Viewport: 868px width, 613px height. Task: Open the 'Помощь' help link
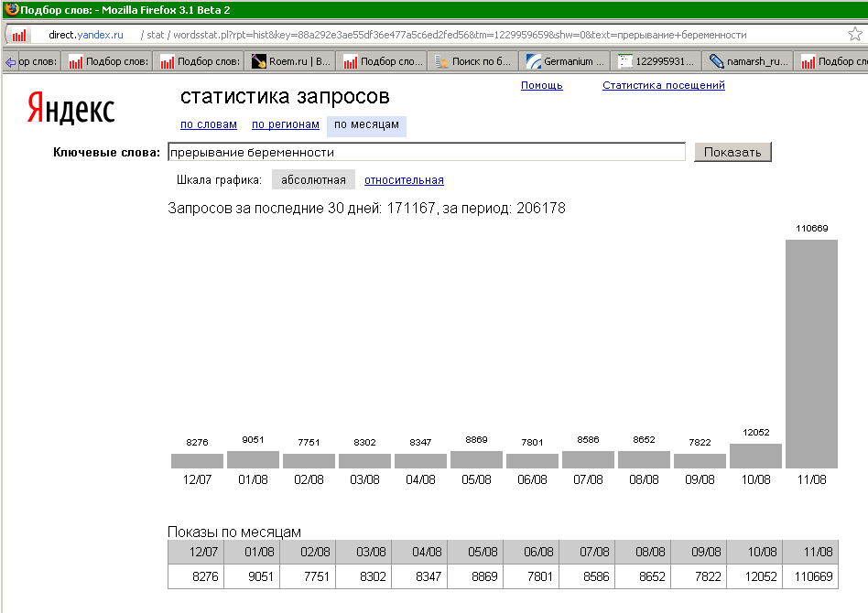pos(542,85)
